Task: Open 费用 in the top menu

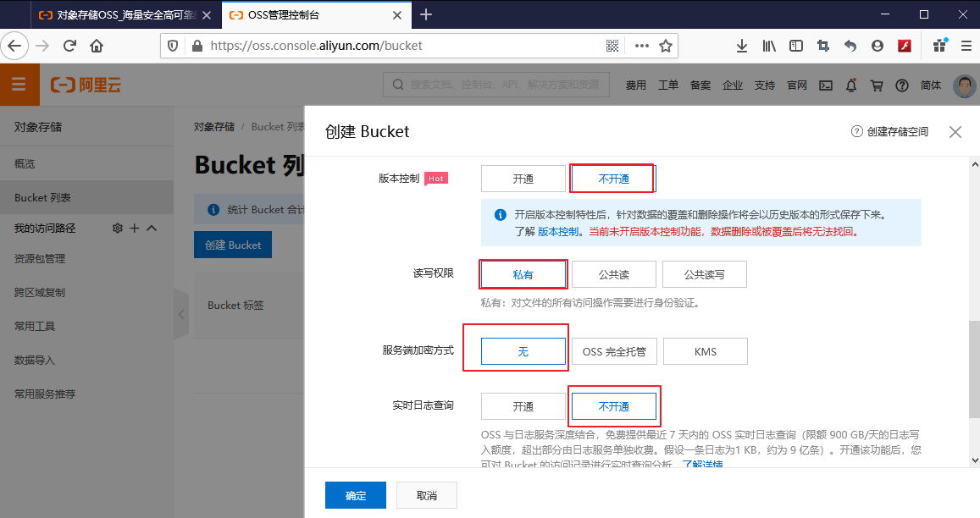Action: tap(635, 85)
